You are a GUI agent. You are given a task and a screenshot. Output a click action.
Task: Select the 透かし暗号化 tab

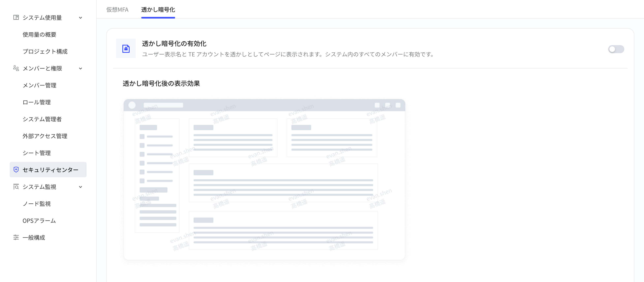[158, 9]
